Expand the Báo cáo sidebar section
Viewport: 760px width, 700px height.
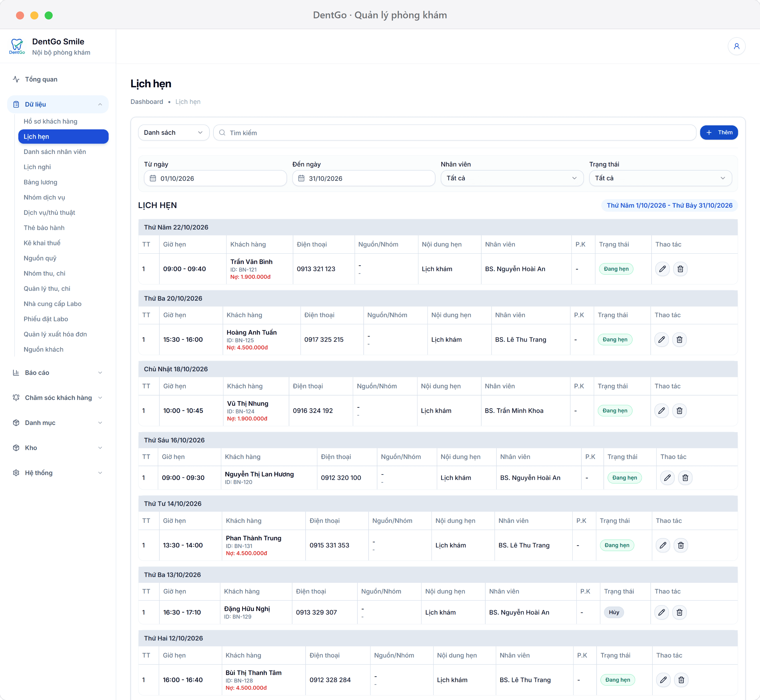(58, 373)
